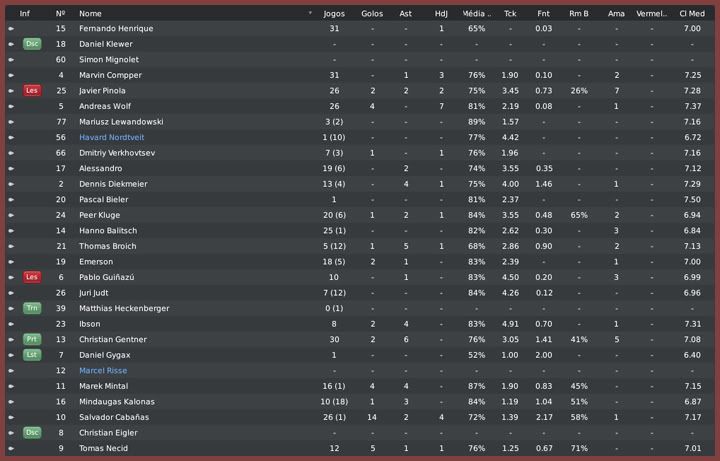Sort by the Inf column header
Screen dimensions: 720x461
(24, 14)
